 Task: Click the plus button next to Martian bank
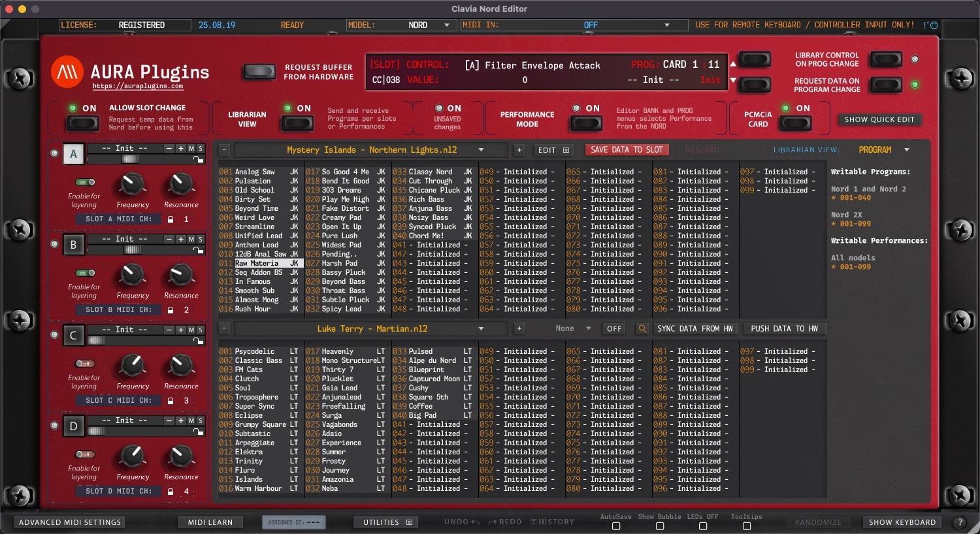coord(519,329)
